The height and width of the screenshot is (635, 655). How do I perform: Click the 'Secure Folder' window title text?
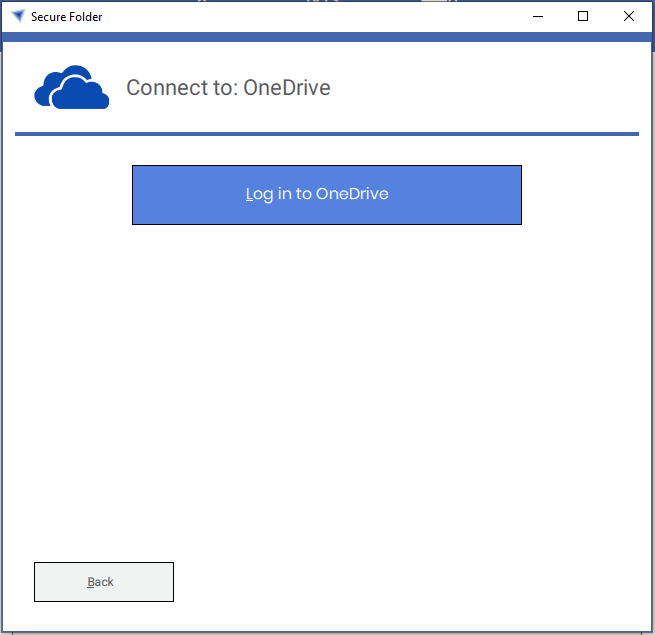66,17
